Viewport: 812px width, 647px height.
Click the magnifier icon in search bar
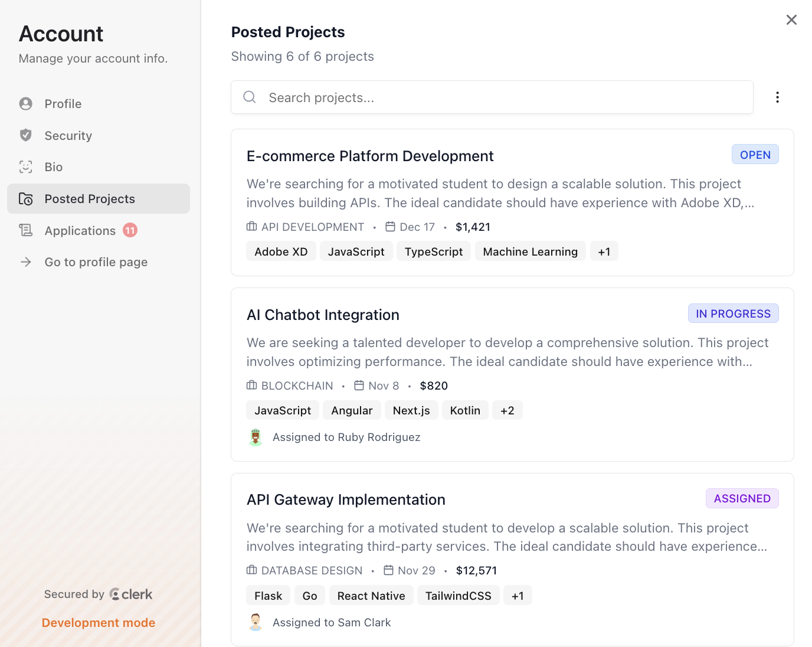coord(250,97)
